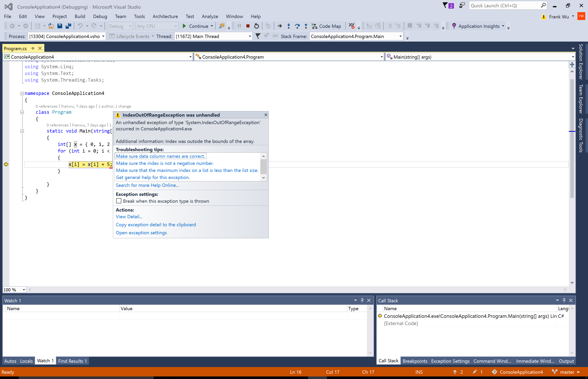Click Find in Files toolbar icon
The height and width of the screenshot is (379, 588).
coord(222,26)
